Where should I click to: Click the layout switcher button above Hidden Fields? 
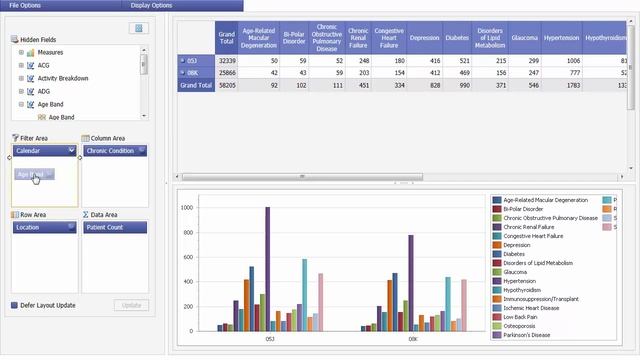[x=139, y=28]
